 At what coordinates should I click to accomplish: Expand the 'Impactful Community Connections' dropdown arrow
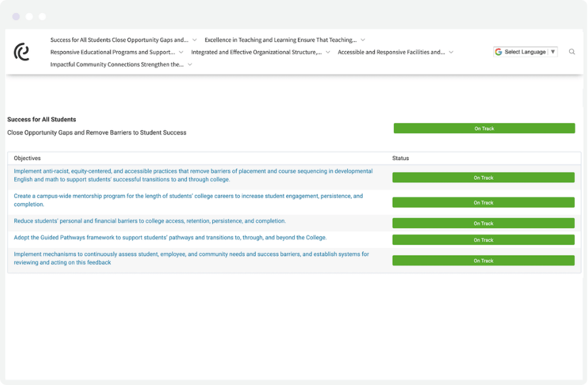point(189,64)
